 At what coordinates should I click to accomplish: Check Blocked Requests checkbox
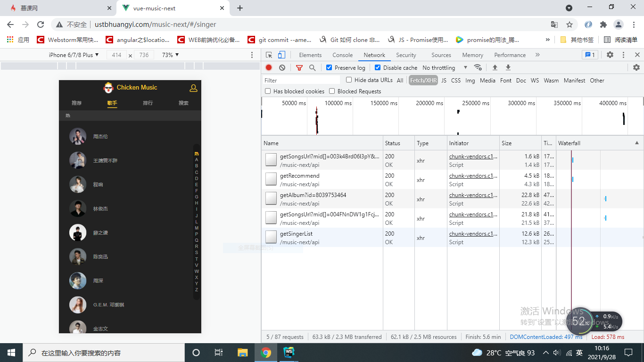[x=332, y=91]
